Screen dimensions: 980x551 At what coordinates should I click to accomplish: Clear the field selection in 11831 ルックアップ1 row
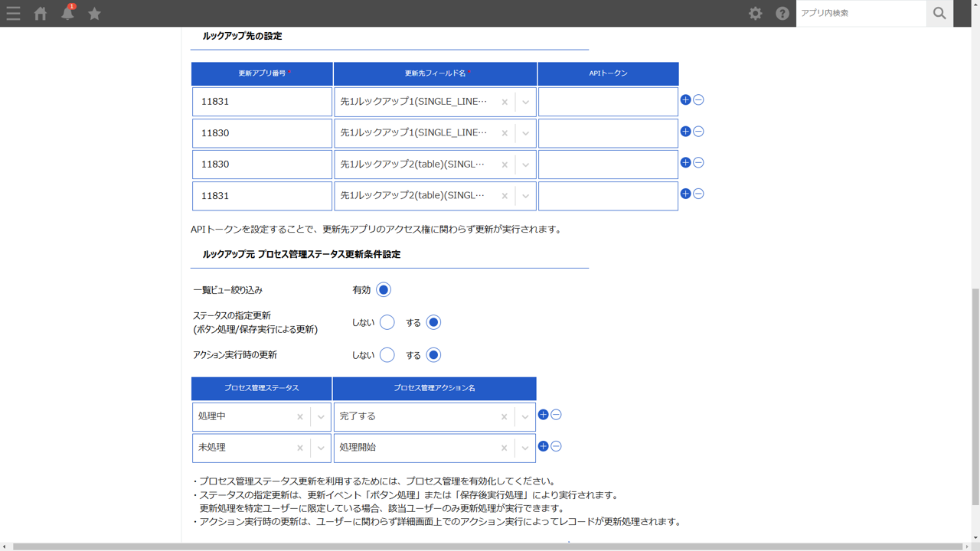point(505,102)
